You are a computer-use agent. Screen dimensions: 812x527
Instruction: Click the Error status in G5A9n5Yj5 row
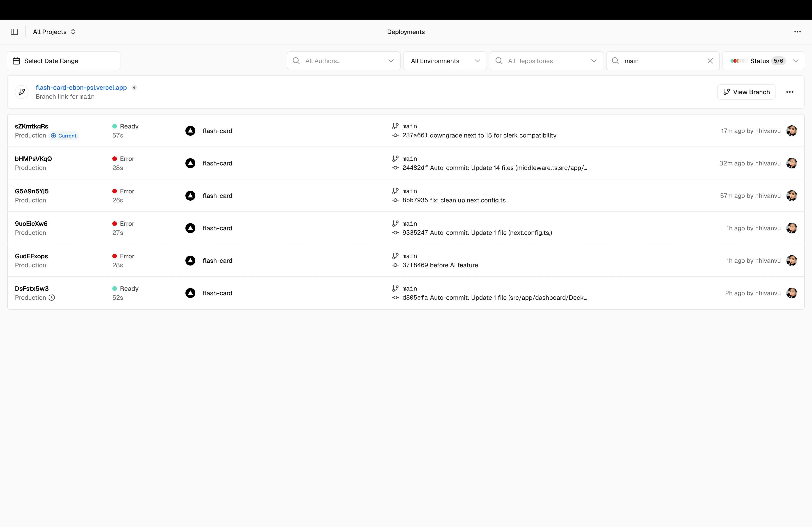(123, 191)
